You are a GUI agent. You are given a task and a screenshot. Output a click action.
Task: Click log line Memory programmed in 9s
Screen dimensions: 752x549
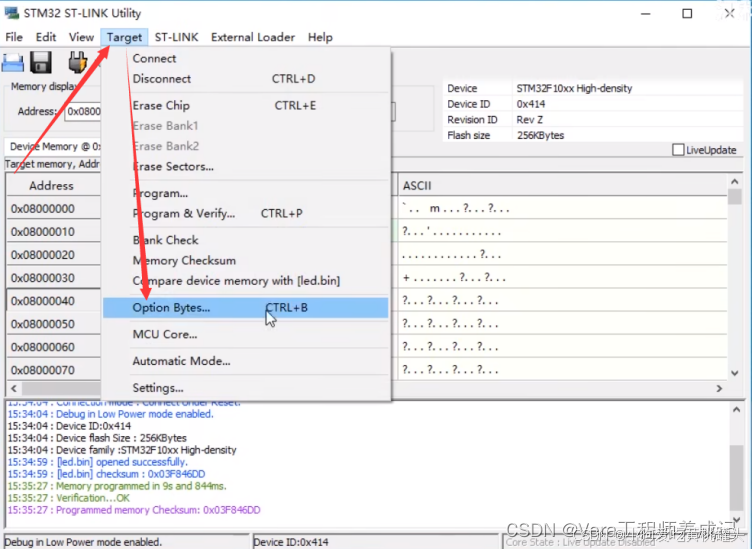pyautogui.click(x=117, y=486)
